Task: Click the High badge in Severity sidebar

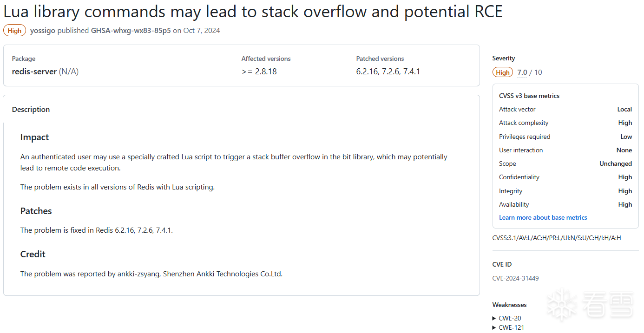Action: click(x=503, y=72)
